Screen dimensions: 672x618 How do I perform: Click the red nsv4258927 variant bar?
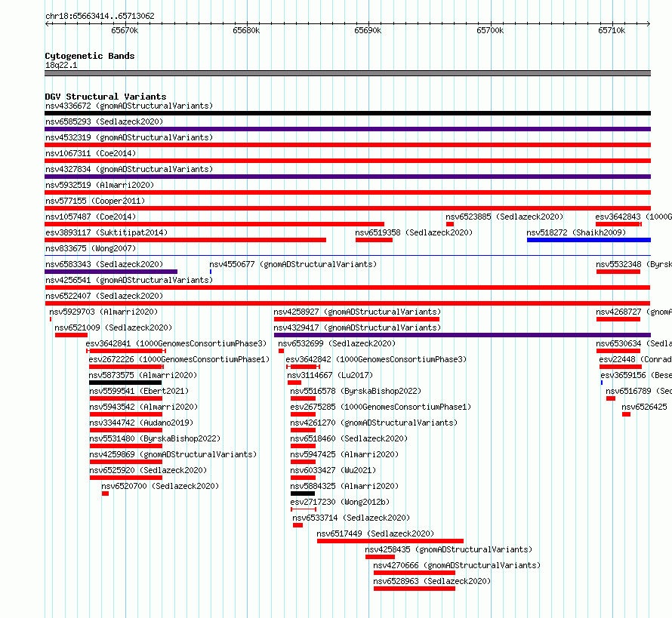356,319
